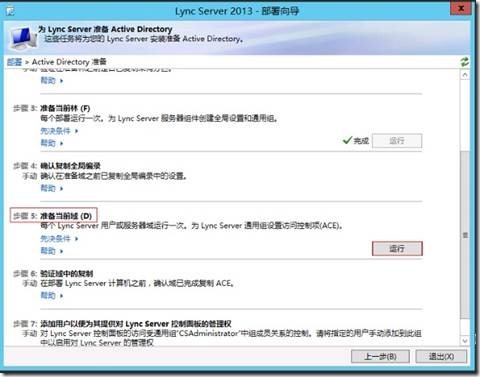Viewport: 480px width, 377px height.
Task: Click step 7 text mentioning CSAdministrator
Action: 231,337
